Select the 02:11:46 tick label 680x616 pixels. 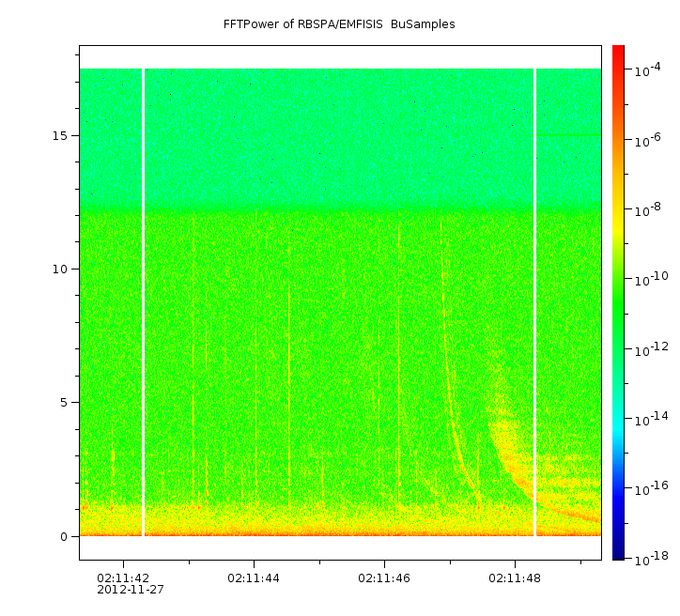point(384,577)
